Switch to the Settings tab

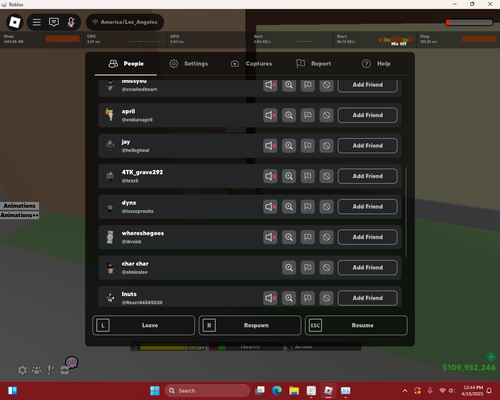coord(189,64)
